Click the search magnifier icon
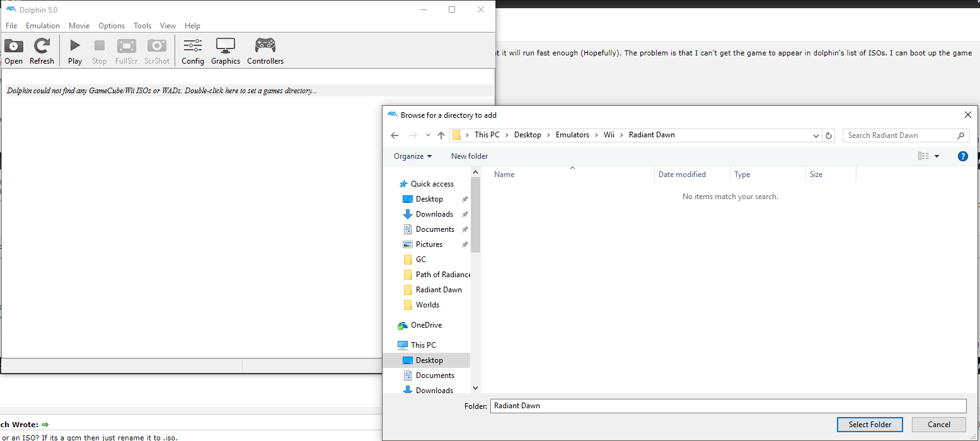The height and width of the screenshot is (441, 980). [960, 135]
